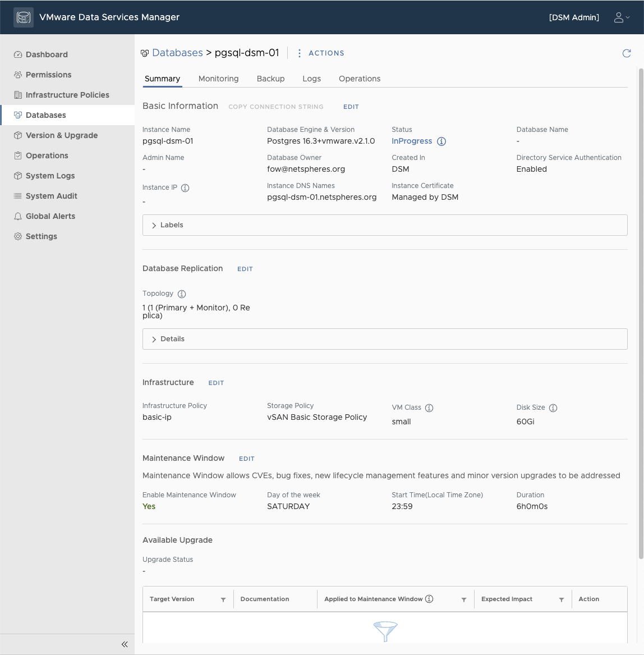
Task: Go to Dashboard in the sidebar
Action: pos(67,54)
